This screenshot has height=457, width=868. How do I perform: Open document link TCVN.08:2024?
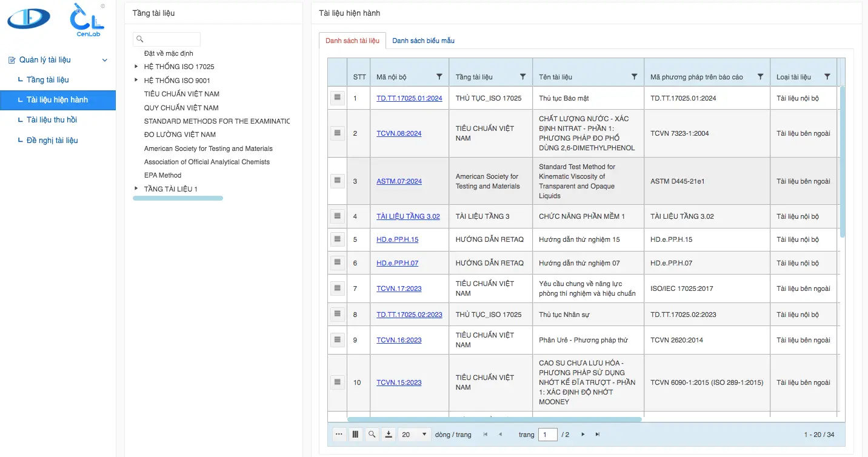398,133
